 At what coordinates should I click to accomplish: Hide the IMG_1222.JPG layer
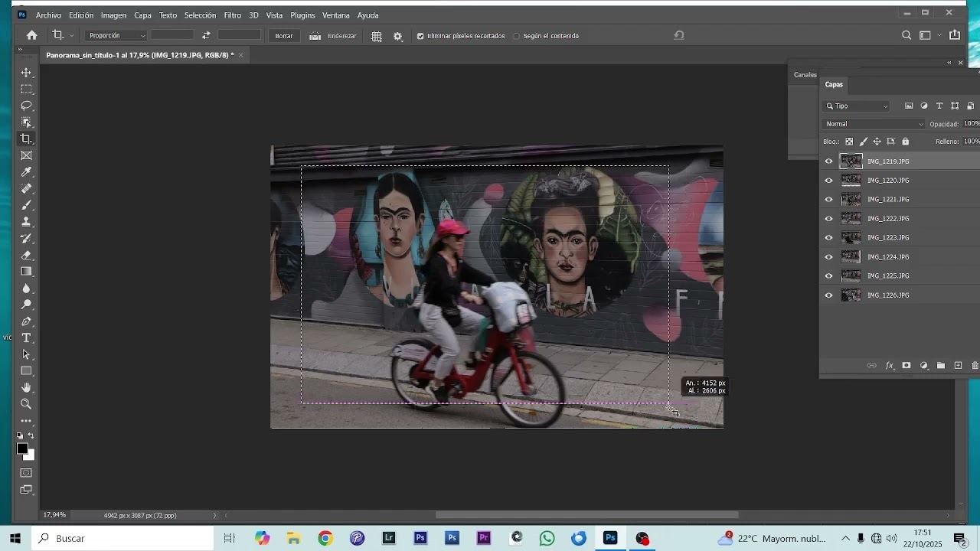[x=828, y=219]
